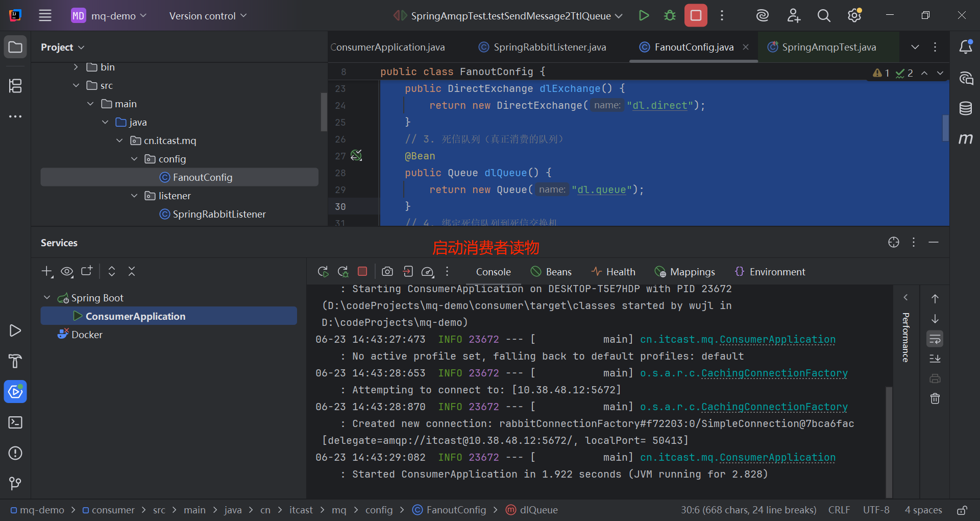Open the Project view mode dropdown
The width and height of the screenshot is (980, 521).
62,47
